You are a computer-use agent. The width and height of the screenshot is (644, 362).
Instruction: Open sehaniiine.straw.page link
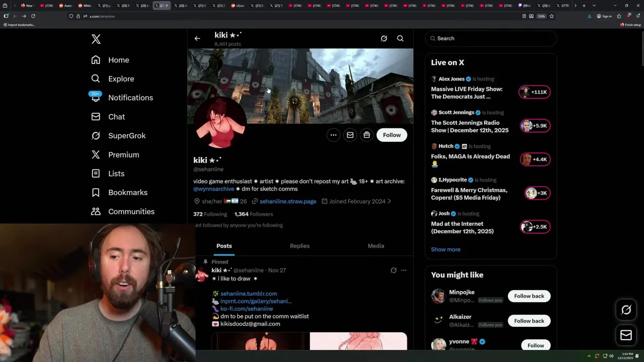(288, 201)
